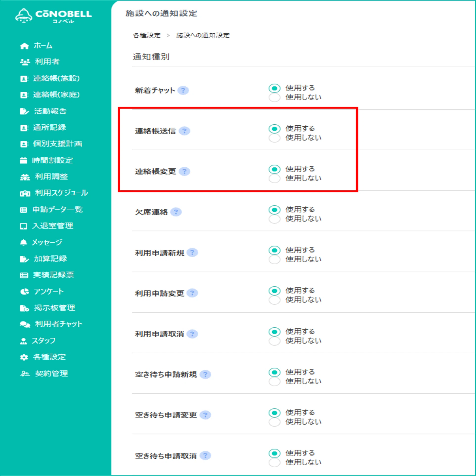This screenshot has height=476, width=476.
Task: Click the 各種設定 breadcrumb link
Action: click(147, 35)
